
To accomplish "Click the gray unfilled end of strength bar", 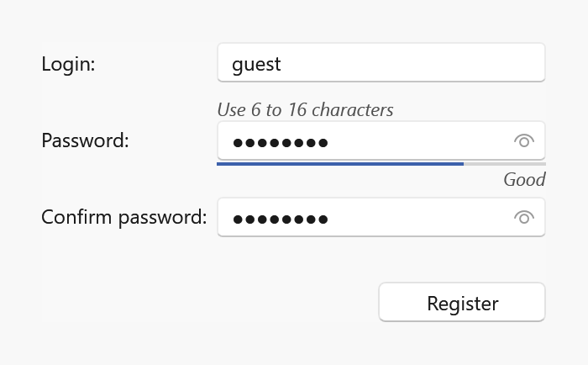I will pos(505,163).
